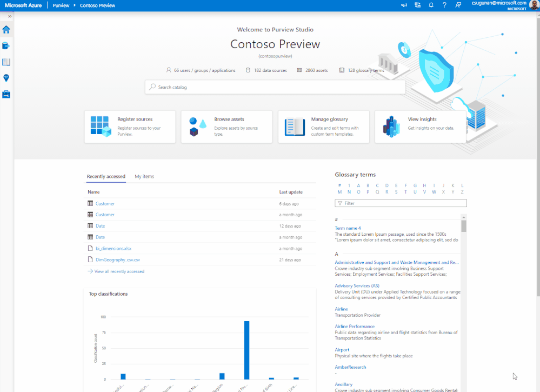This screenshot has height=392, width=540.
Task: Click the glossary Filter input box
Action: click(401, 203)
